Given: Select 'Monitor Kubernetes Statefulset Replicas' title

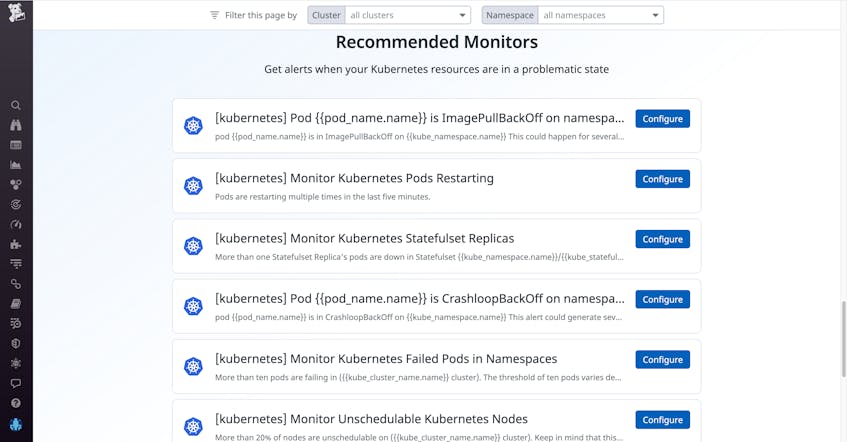Looking at the screenshot, I should coord(365,238).
